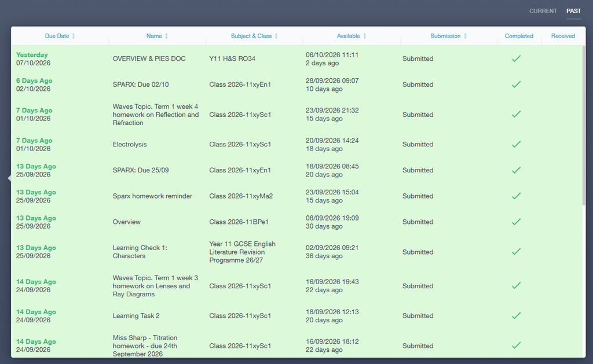Click completed checkmark for Sparx homework reminder

click(x=516, y=196)
